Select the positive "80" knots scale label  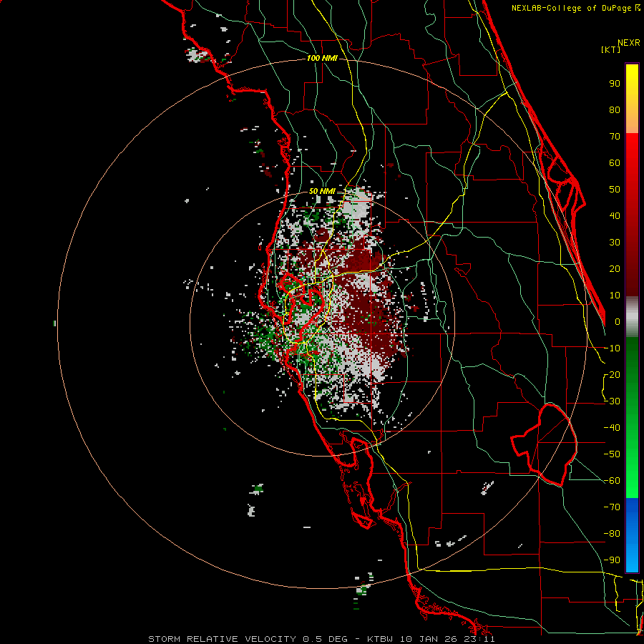(615, 110)
